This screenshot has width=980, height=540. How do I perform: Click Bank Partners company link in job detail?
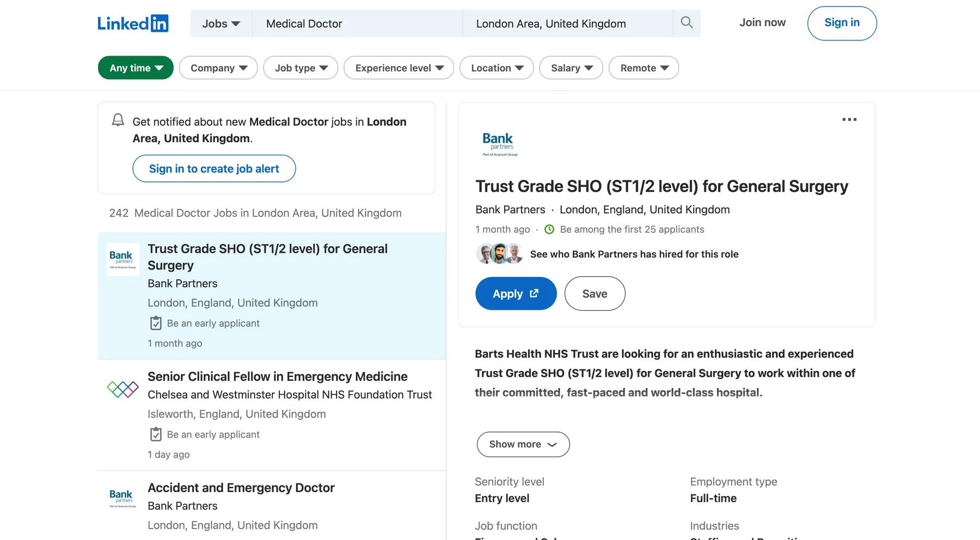(510, 210)
